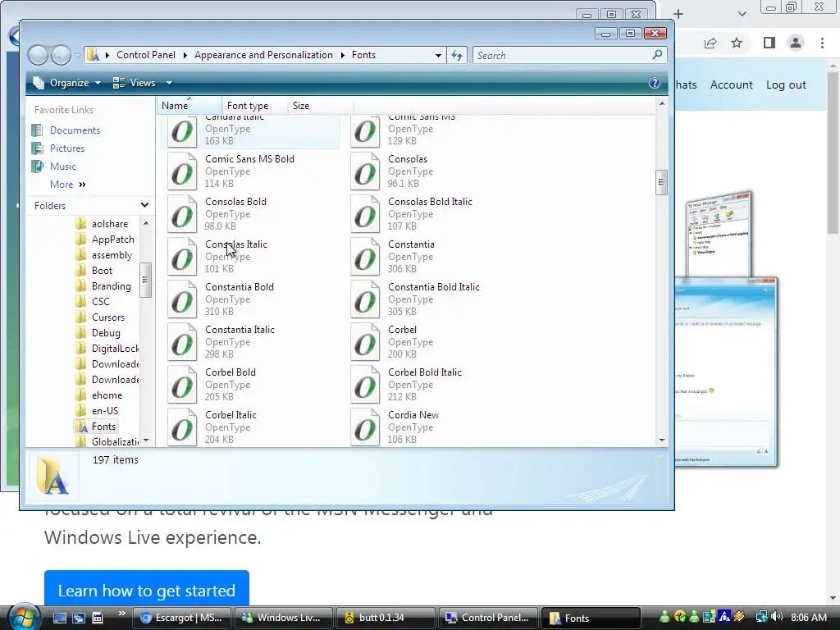Switch to Windows Live taskbar button
This screenshot has width=840, height=630.
click(x=283, y=618)
